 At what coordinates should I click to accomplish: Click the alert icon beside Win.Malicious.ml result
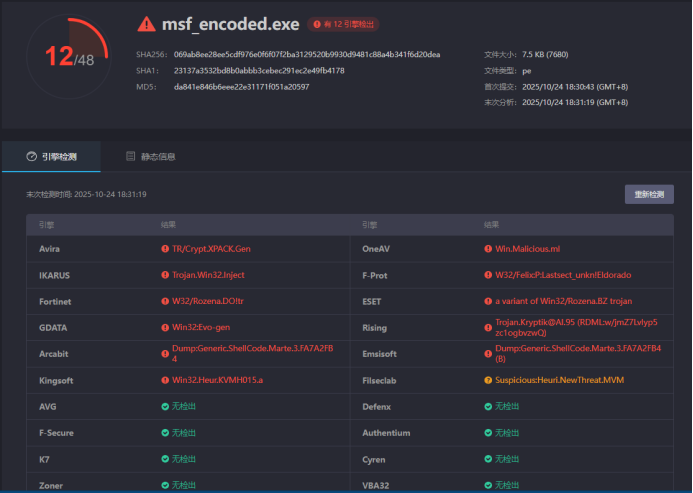[487, 248]
